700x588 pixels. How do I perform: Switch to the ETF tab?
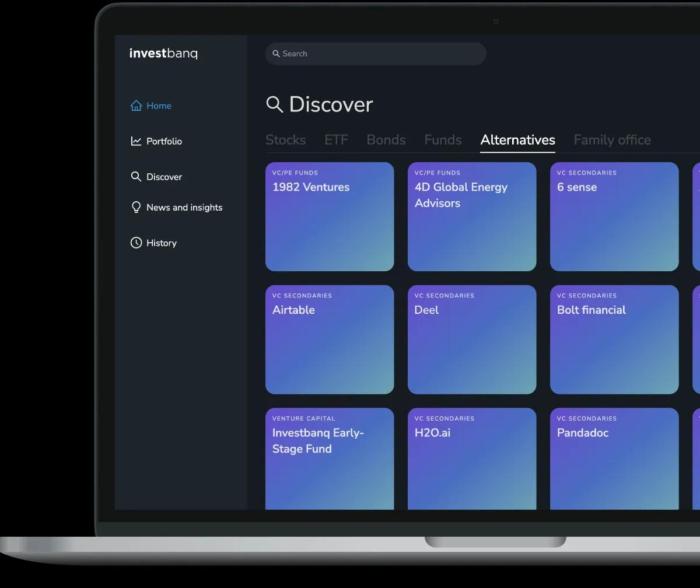(336, 140)
